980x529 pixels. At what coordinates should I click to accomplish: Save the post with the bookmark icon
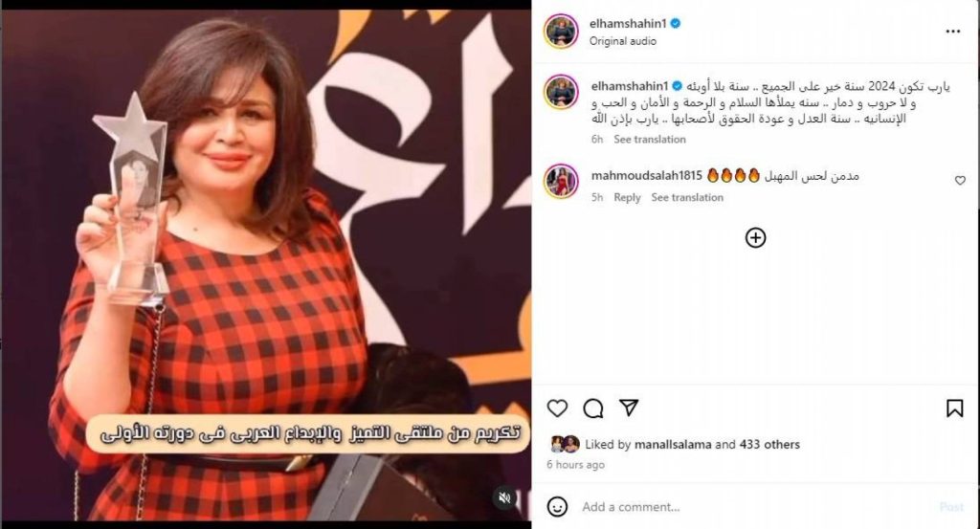pyautogui.click(x=954, y=408)
